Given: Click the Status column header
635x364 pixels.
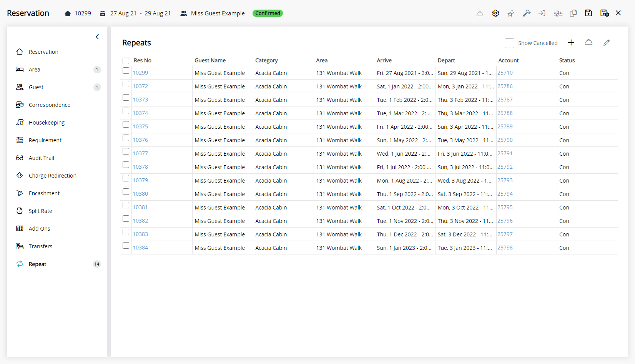Looking at the screenshot, I should point(567,60).
